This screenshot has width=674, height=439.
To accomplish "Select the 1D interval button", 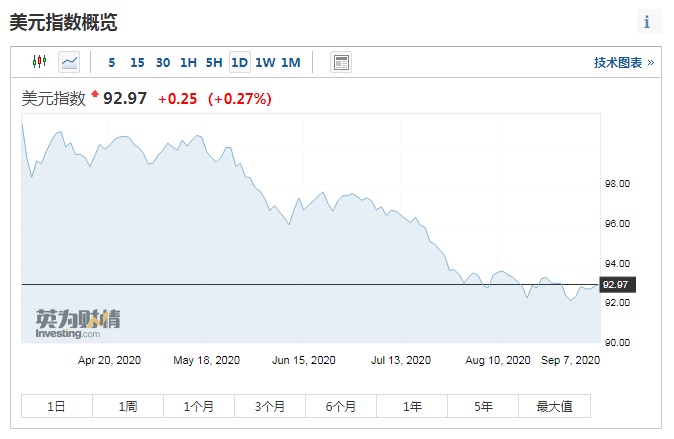I will (239, 62).
